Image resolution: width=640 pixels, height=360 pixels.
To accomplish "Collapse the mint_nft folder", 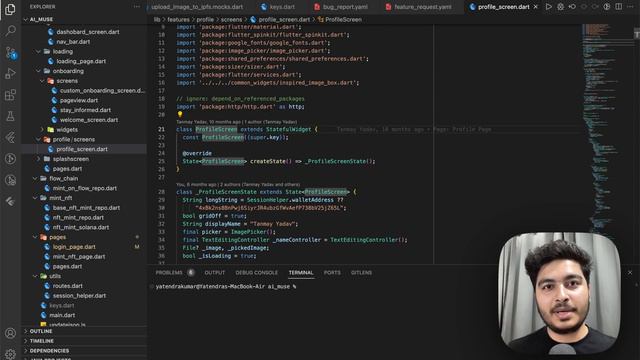I will [35, 198].
